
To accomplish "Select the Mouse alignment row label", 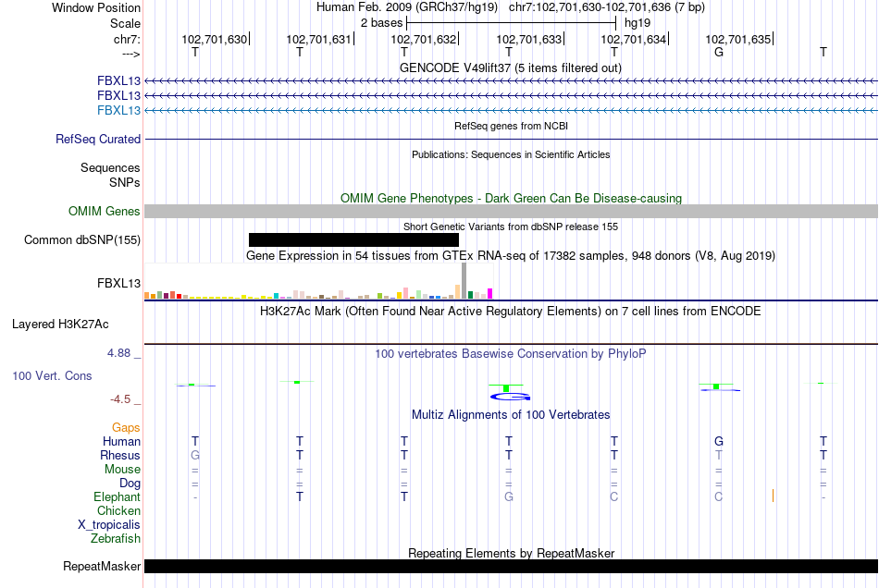I will pyautogui.click(x=122, y=470).
